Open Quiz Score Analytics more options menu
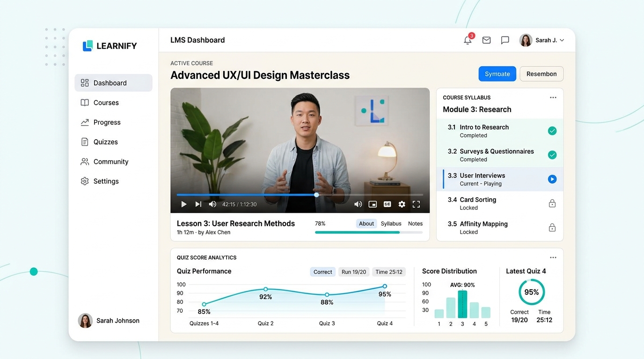644x359 pixels. pyautogui.click(x=553, y=258)
